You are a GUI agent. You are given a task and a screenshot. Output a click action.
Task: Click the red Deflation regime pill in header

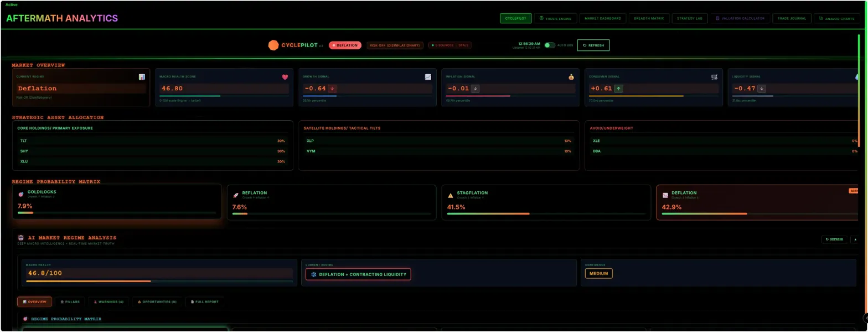coord(345,45)
